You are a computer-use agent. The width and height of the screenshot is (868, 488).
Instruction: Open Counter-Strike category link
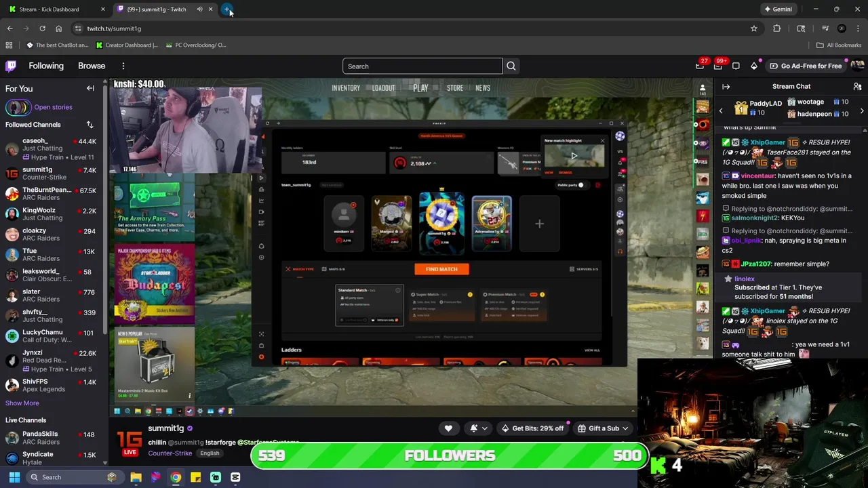click(170, 453)
